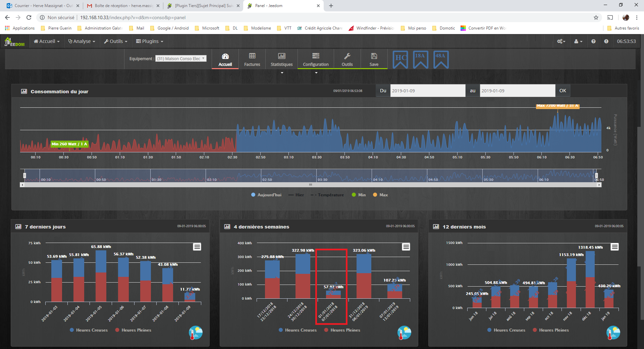Switch to Courrier Outlook browser tab
Screen dimensions: 644x349
(43, 6)
